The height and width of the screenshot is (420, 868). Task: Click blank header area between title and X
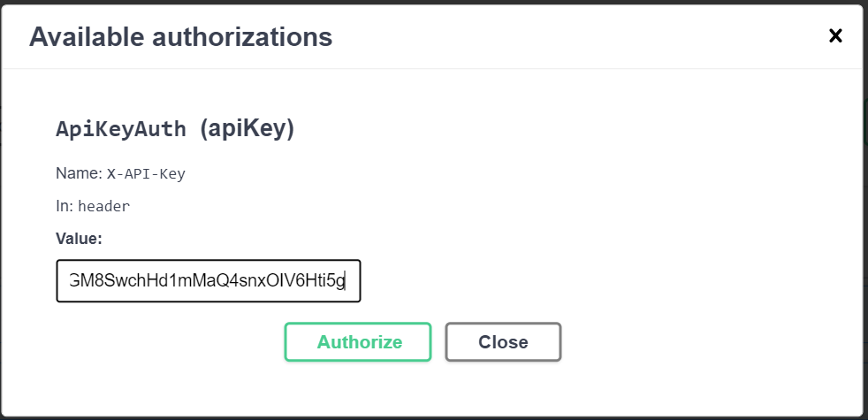[575, 37]
